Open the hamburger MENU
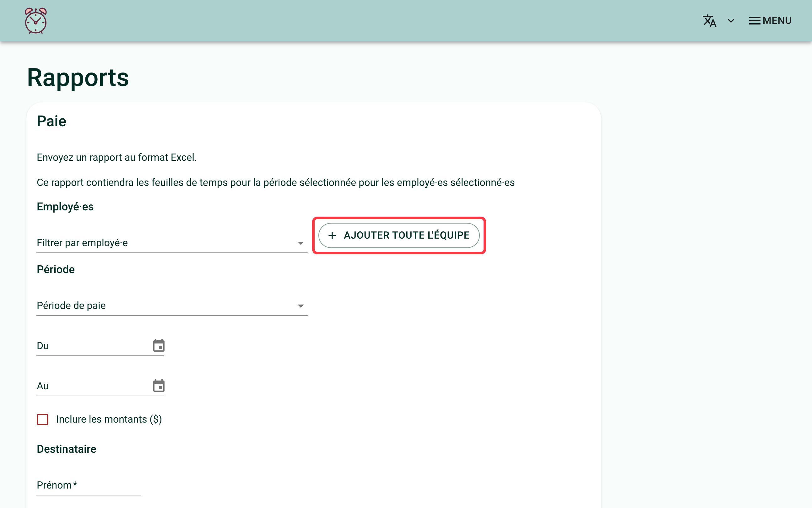The height and width of the screenshot is (508, 812). pos(770,21)
